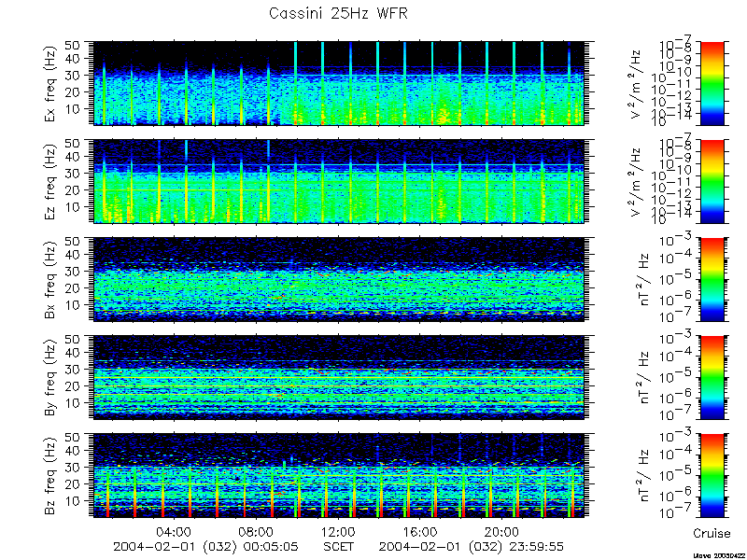747x560 pixels.
Task: Click the Bx panel color scale bar
Action: [x=712, y=279]
